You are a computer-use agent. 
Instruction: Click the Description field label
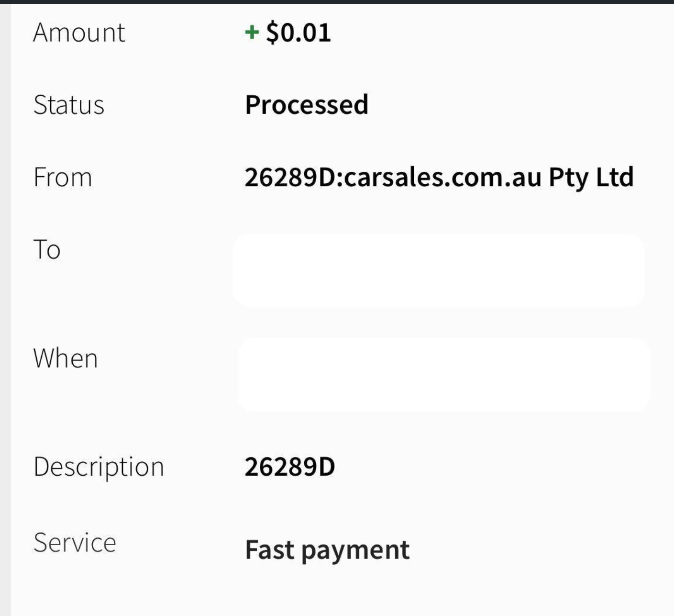(99, 467)
